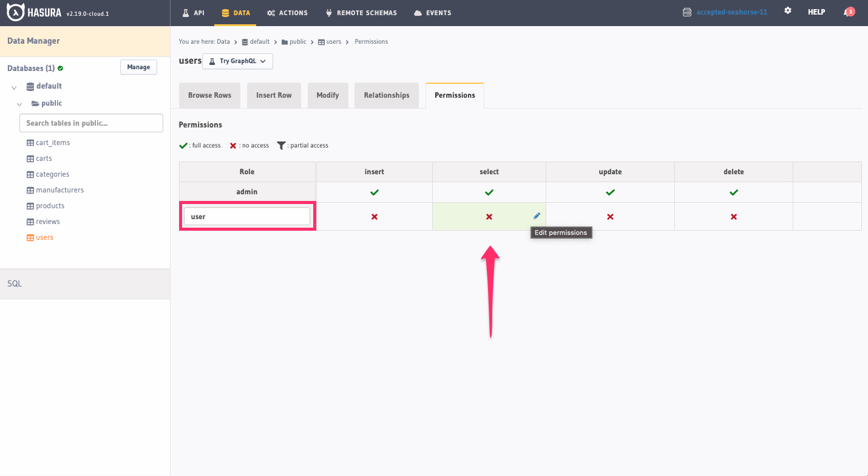868x476 pixels.
Task: Click the notification bell in the header
Action: pyautogui.click(x=849, y=12)
